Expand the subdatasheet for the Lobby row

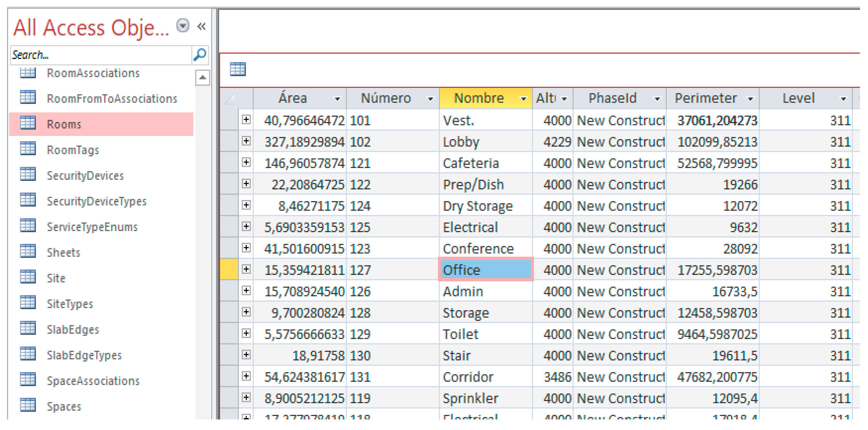246,141
